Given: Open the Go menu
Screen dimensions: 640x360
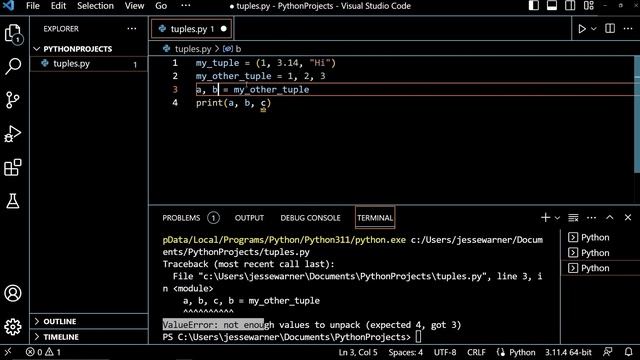Looking at the screenshot, I should point(161,6).
